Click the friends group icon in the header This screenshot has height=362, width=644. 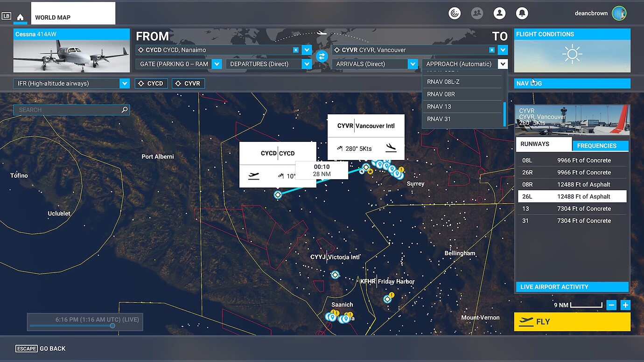click(x=477, y=13)
